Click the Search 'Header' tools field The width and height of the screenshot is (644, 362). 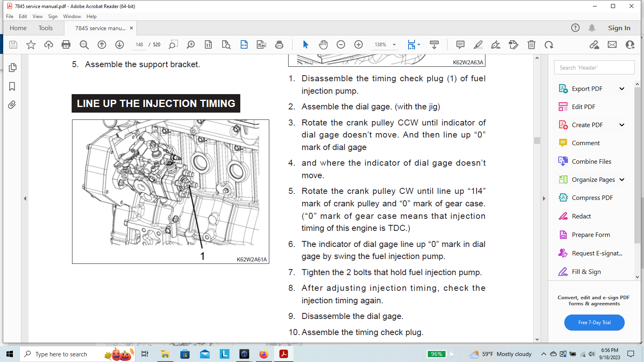pos(594,68)
